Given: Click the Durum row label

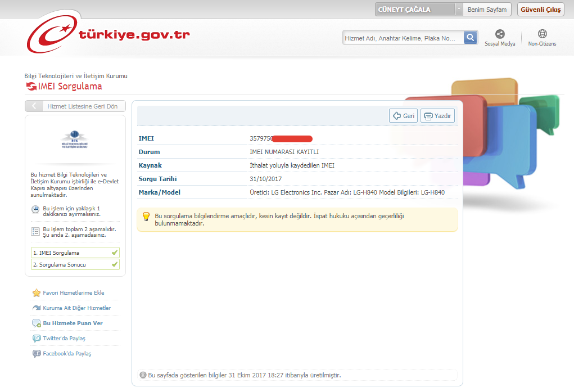Looking at the screenshot, I should (149, 152).
